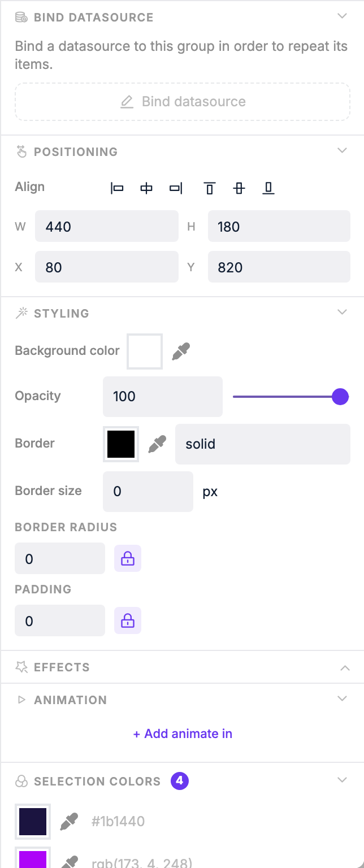The height and width of the screenshot is (868, 364).
Task: Open the solid border style dropdown
Action: coord(262,444)
